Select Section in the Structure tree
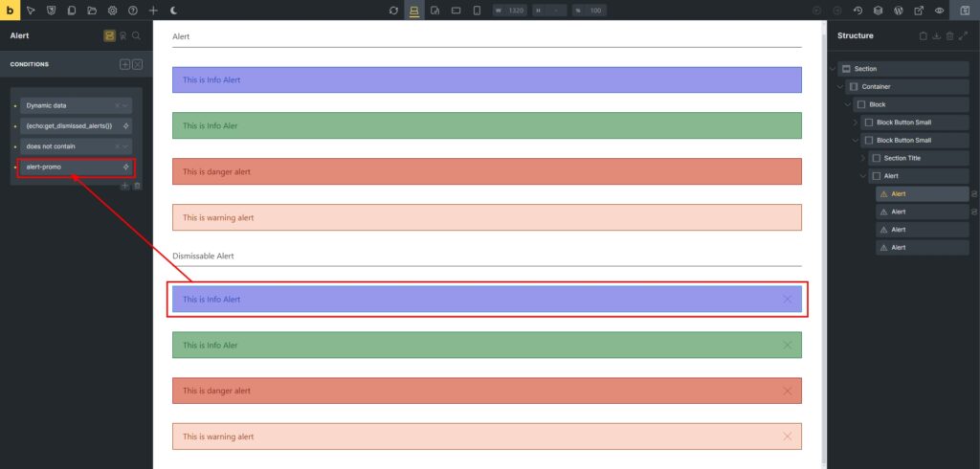This screenshot has width=980, height=469. 903,69
